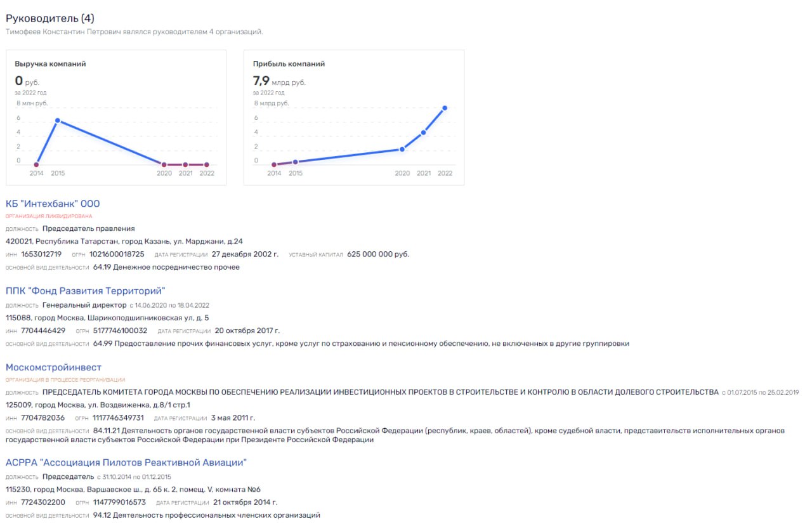Open ППК "Фонд Развития Территорий" company page
This screenshot has width=812, height=524.
[x=85, y=291]
